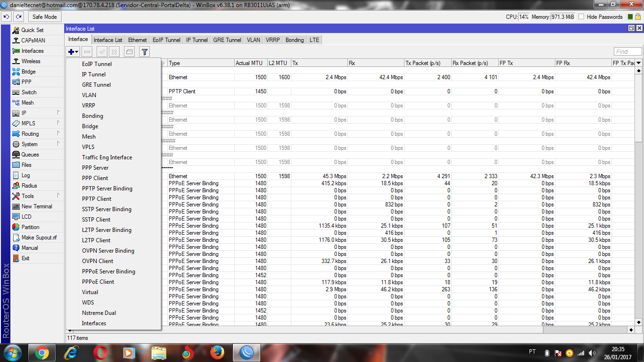This screenshot has height=362, width=644.
Task: Open the Wireless sidebar item
Action: 31,61
